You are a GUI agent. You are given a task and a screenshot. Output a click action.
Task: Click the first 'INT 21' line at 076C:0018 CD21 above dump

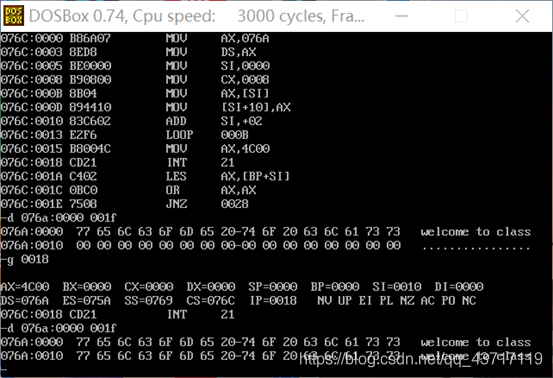pos(118,163)
